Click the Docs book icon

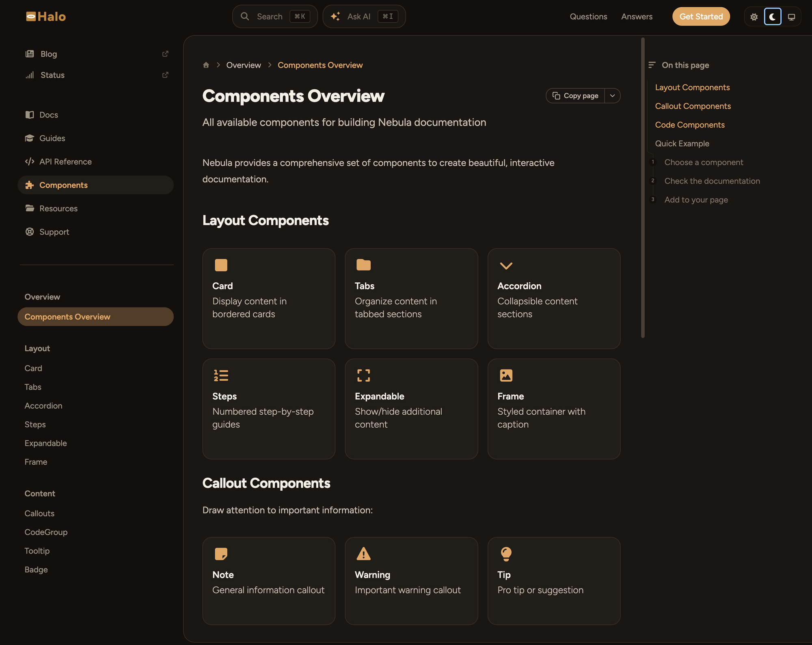tap(30, 115)
